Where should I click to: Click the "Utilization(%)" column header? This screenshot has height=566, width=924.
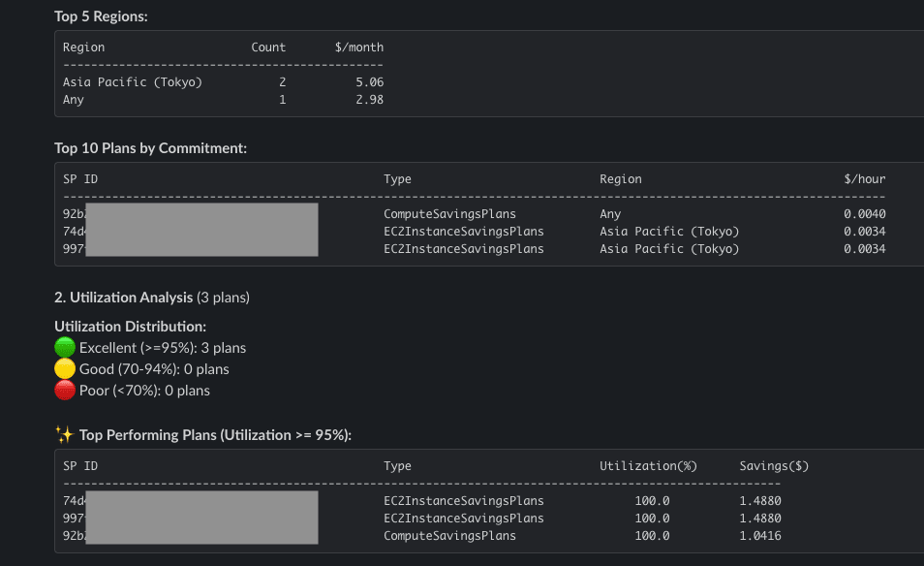(x=648, y=466)
